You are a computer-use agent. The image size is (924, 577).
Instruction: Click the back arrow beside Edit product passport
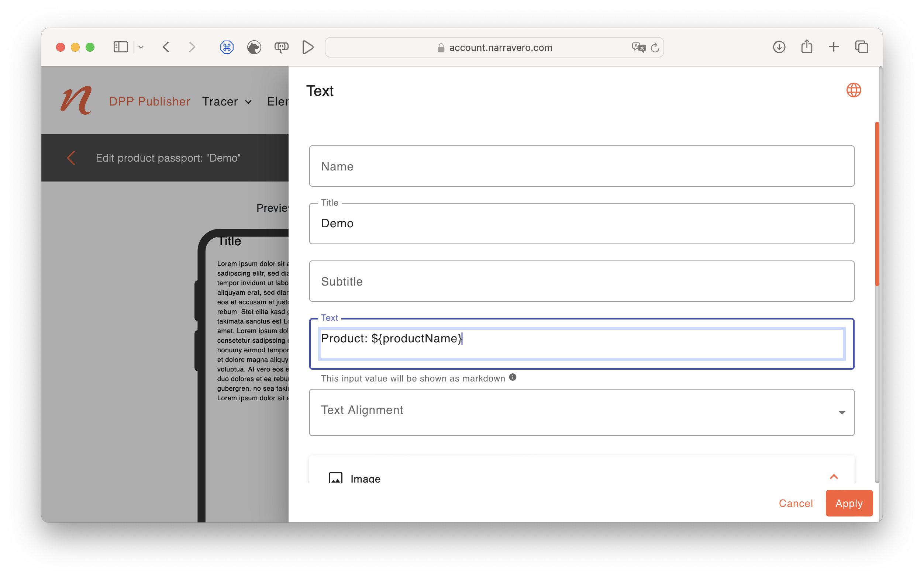71,158
